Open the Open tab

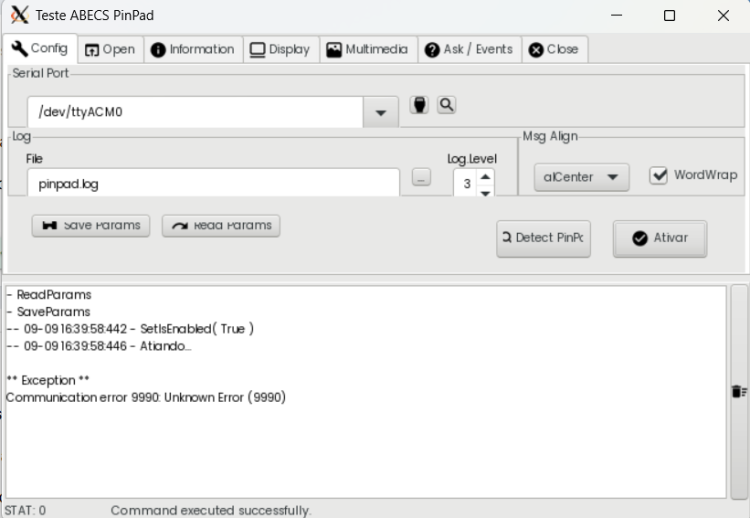coord(110,49)
